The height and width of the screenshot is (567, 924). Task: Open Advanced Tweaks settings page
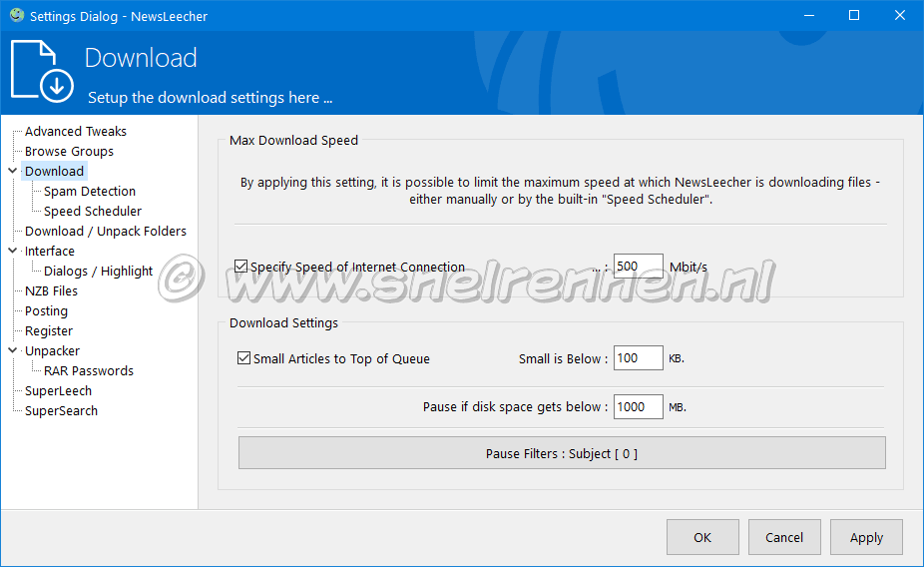(x=76, y=131)
